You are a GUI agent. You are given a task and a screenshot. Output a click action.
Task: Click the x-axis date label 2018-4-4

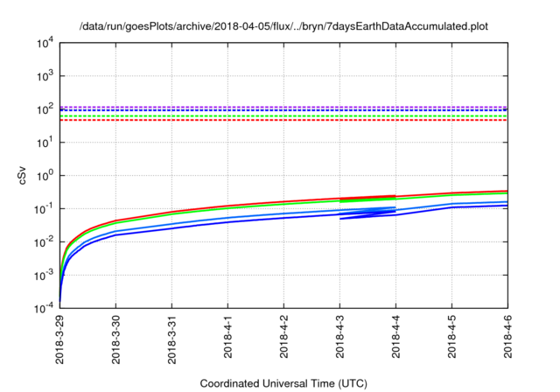tap(396, 337)
